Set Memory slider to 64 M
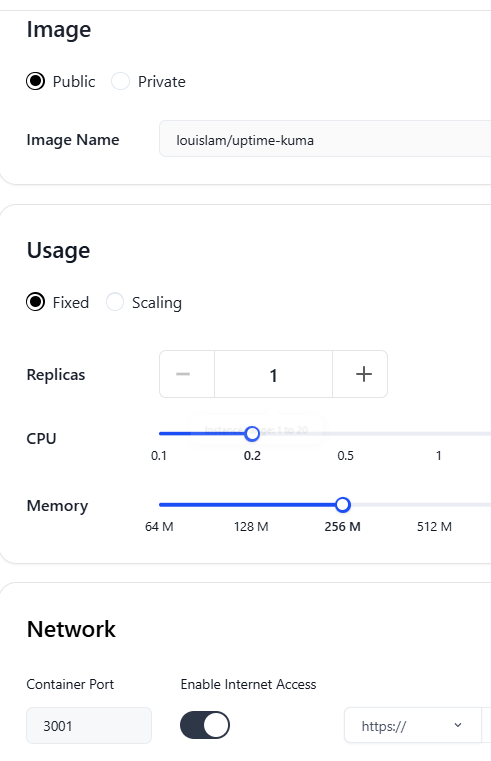Viewport: 491px width, 761px height. pyautogui.click(x=159, y=505)
